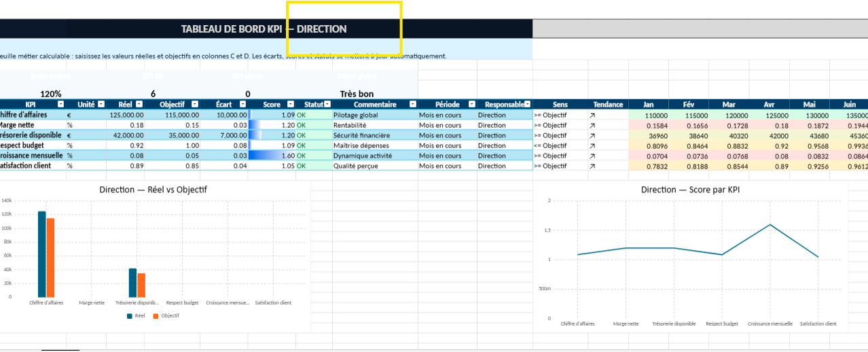Click the trend arrow in Croissance mensuelle row
Viewport: 868px width, 352px height.
pyautogui.click(x=592, y=156)
